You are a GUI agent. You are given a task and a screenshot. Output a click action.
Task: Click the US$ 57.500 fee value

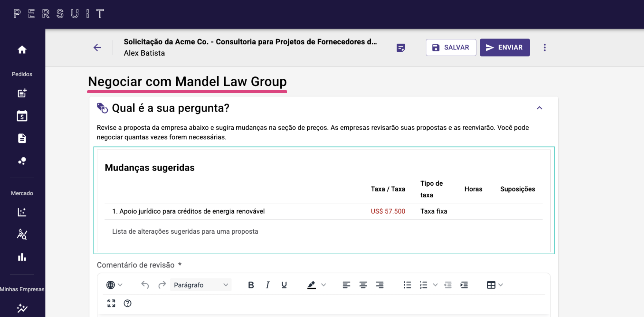pyautogui.click(x=388, y=211)
